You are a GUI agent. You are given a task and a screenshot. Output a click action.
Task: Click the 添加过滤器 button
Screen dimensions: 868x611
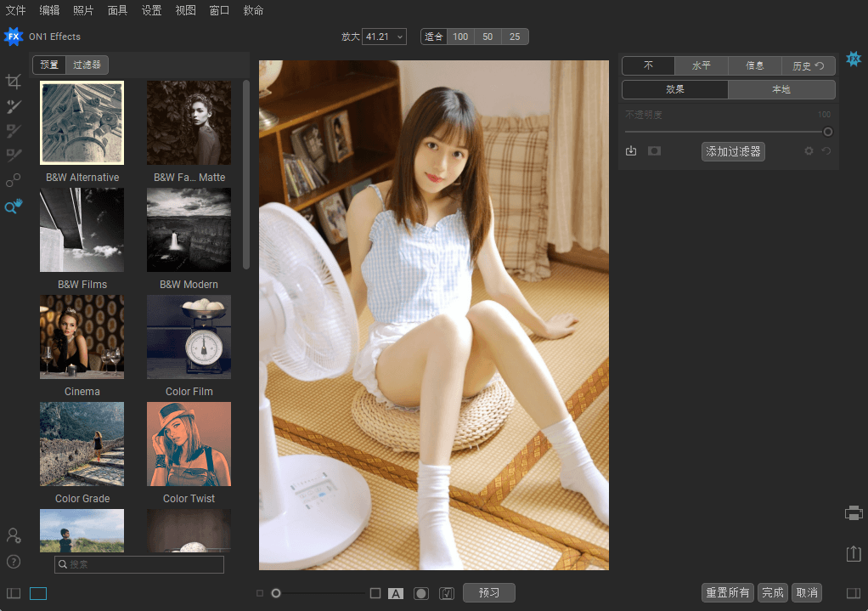click(733, 151)
